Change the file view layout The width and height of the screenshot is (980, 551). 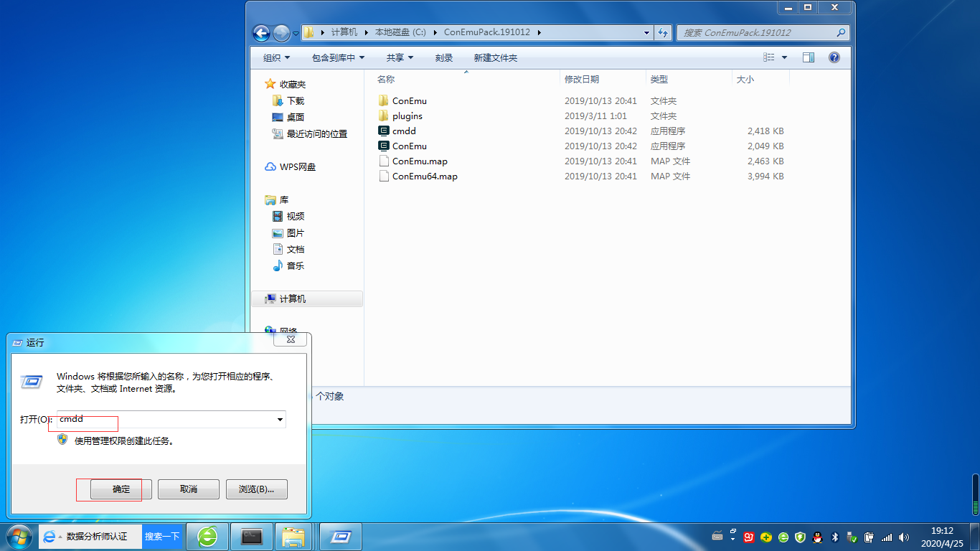(x=769, y=57)
